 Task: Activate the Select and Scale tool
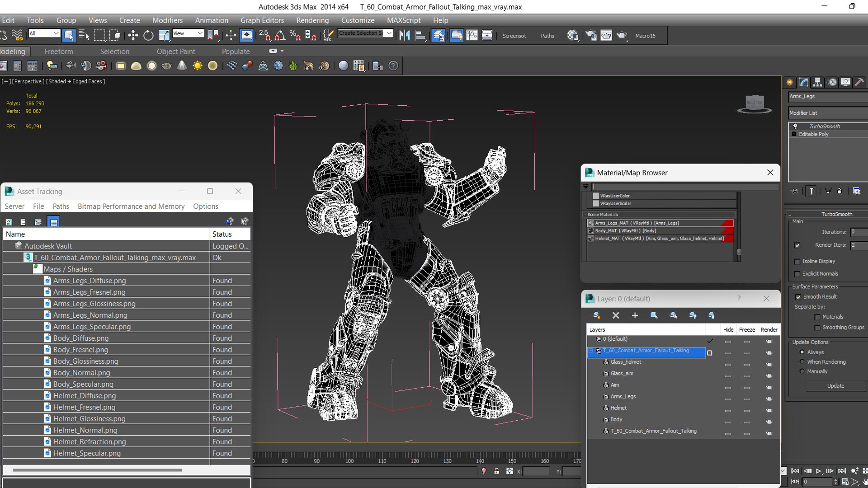pos(164,35)
